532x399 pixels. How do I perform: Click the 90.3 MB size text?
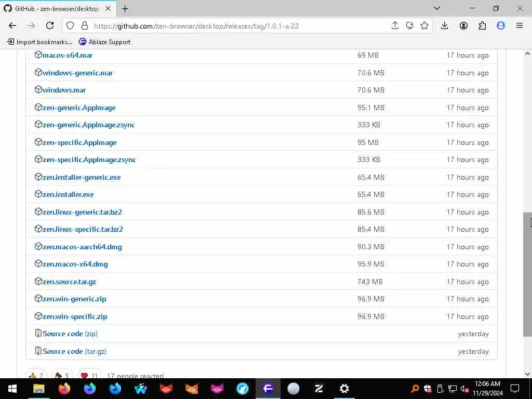(x=371, y=247)
